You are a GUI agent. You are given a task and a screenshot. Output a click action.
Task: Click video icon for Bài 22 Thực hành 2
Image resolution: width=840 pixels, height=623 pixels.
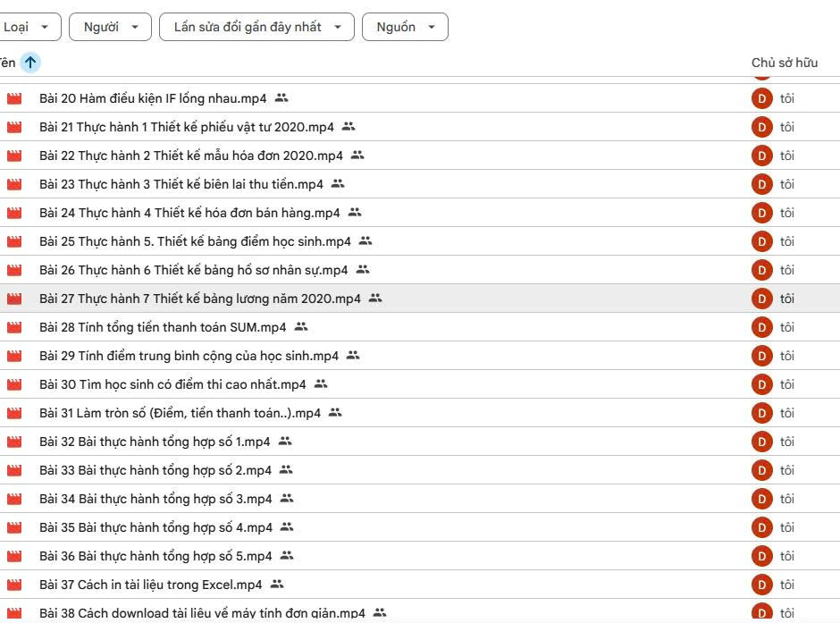(14, 156)
